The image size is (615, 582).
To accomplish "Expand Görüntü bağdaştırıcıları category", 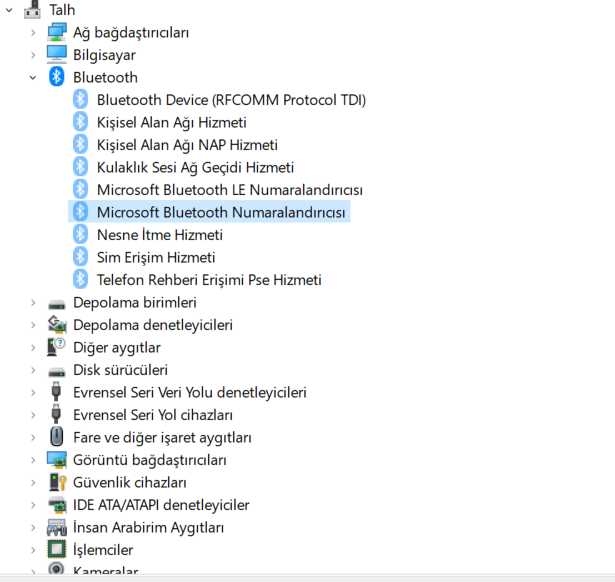I will 33,460.
